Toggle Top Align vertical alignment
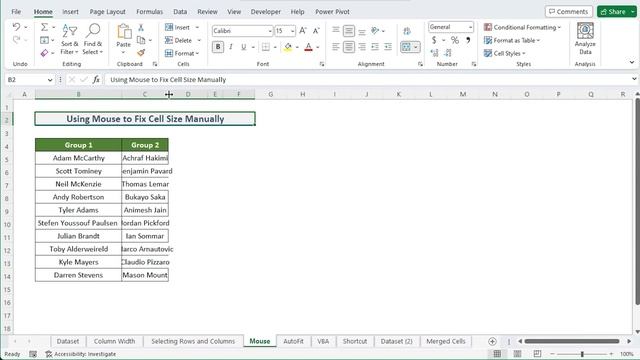Viewport: 640px width, 360px height. pos(336,31)
